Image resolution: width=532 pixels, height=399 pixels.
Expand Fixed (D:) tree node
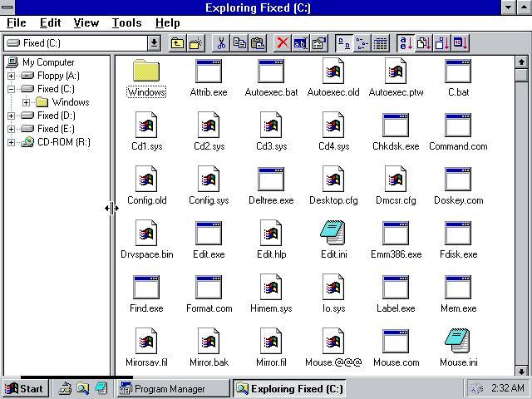pyautogui.click(x=11, y=116)
